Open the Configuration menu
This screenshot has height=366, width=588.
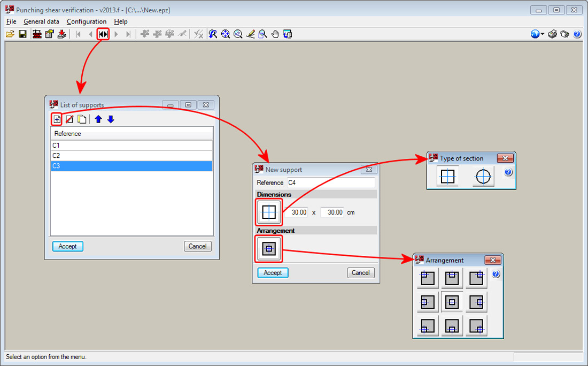pyautogui.click(x=87, y=21)
